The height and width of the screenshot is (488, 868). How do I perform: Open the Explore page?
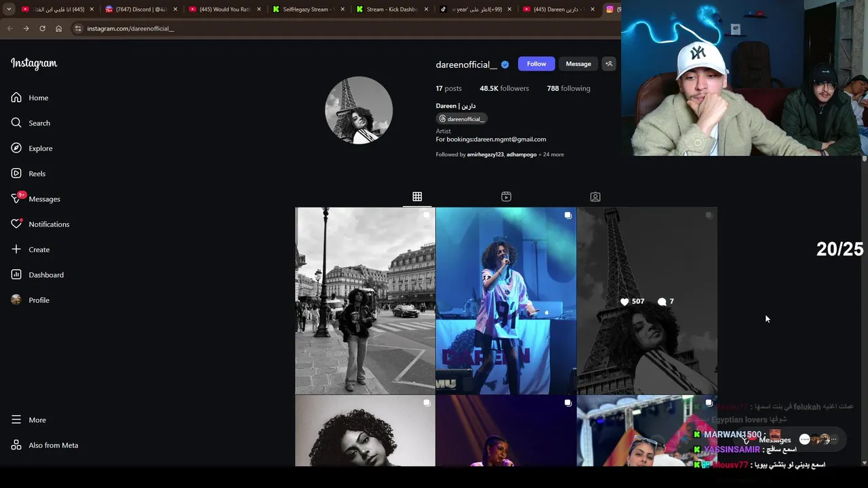[32, 148]
